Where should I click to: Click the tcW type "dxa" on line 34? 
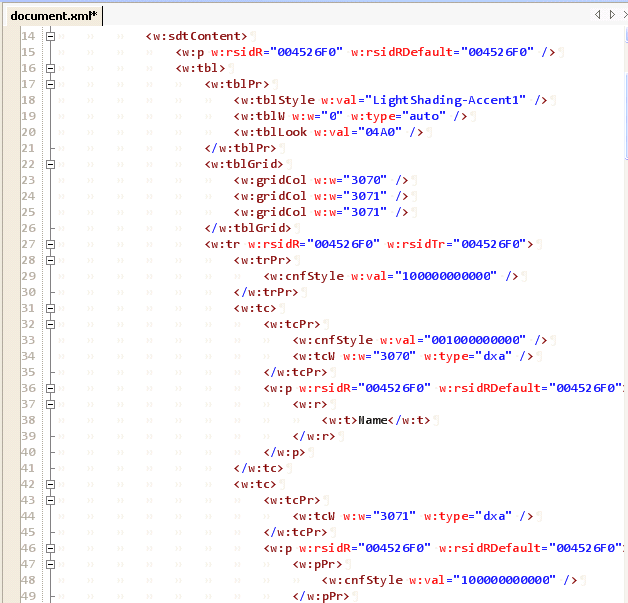[x=493, y=356]
